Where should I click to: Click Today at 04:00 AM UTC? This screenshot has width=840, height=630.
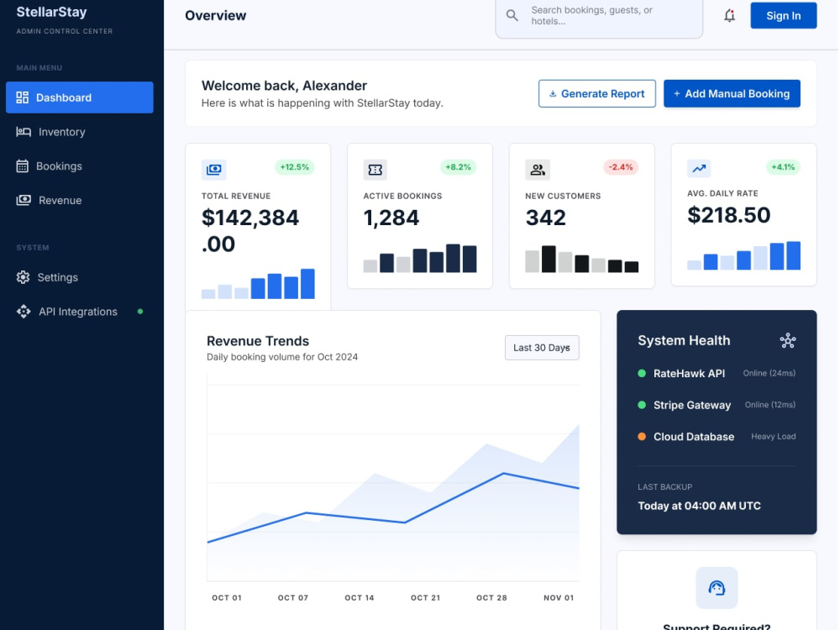point(699,506)
